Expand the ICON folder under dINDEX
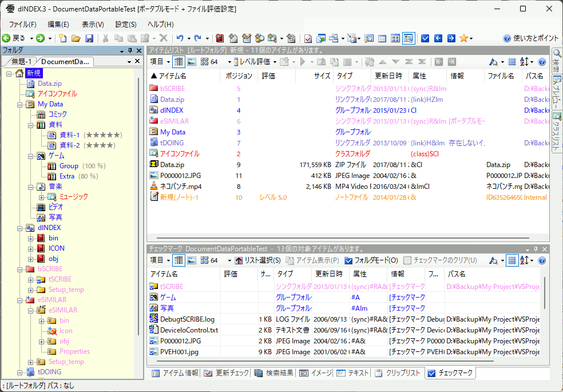Viewport: 563px width, 392px height. pos(30,249)
